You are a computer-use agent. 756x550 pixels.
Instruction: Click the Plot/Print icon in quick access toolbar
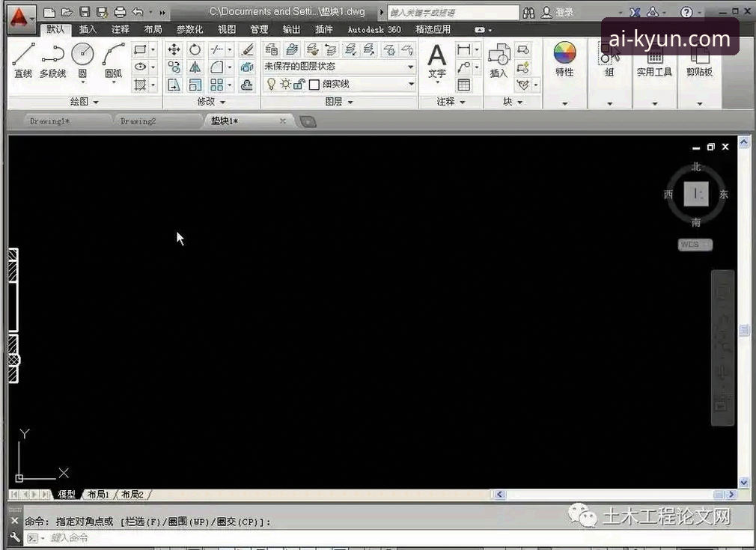coord(120,13)
